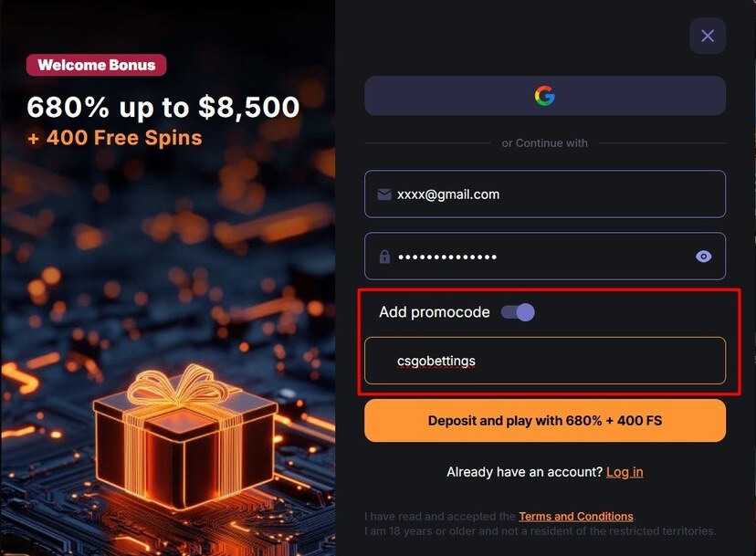Screen dimensions: 756x556
Task: Click the 'Add promocode' label text
Action: coord(434,312)
